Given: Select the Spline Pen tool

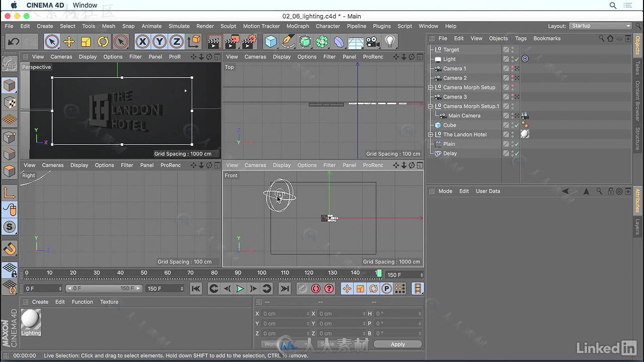Looking at the screenshot, I should [288, 41].
